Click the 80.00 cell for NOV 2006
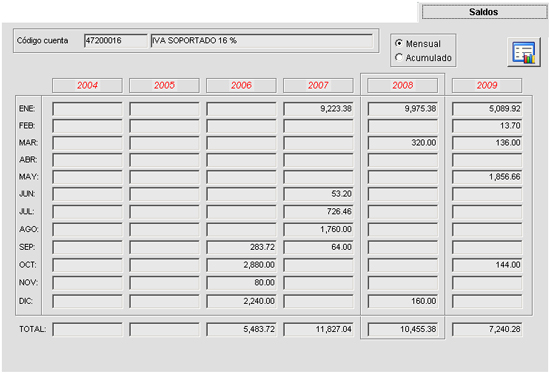The image size is (550, 373). pos(241,283)
